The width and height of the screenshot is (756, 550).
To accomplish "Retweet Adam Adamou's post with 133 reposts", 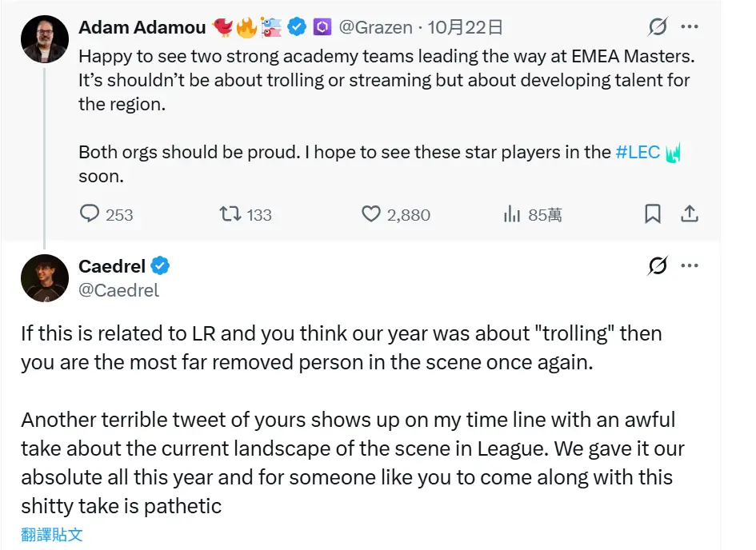I will click(230, 214).
